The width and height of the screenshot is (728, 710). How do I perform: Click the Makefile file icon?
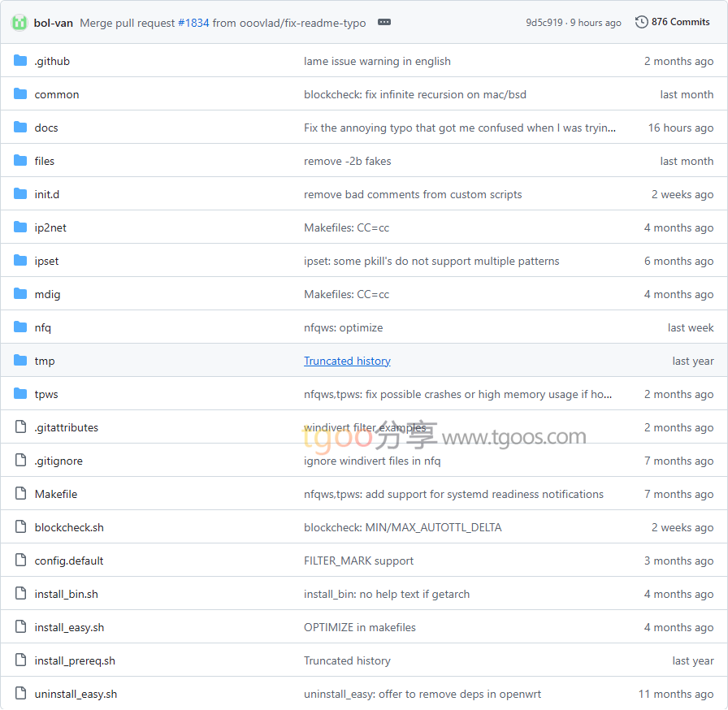pyautogui.click(x=20, y=494)
